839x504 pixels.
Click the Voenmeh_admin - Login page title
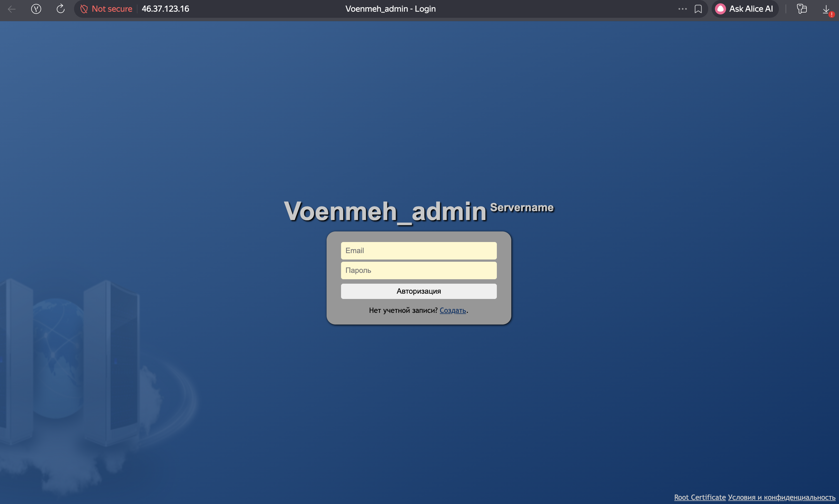click(x=390, y=9)
